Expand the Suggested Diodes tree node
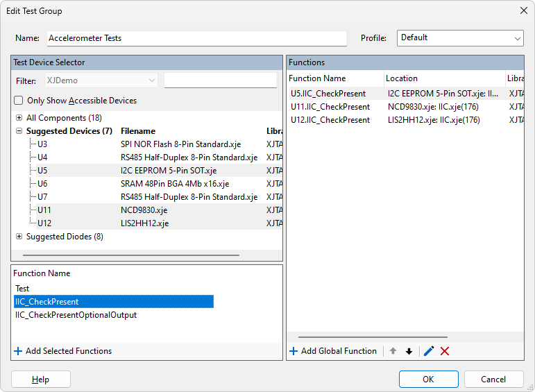535x392 pixels. click(x=19, y=237)
